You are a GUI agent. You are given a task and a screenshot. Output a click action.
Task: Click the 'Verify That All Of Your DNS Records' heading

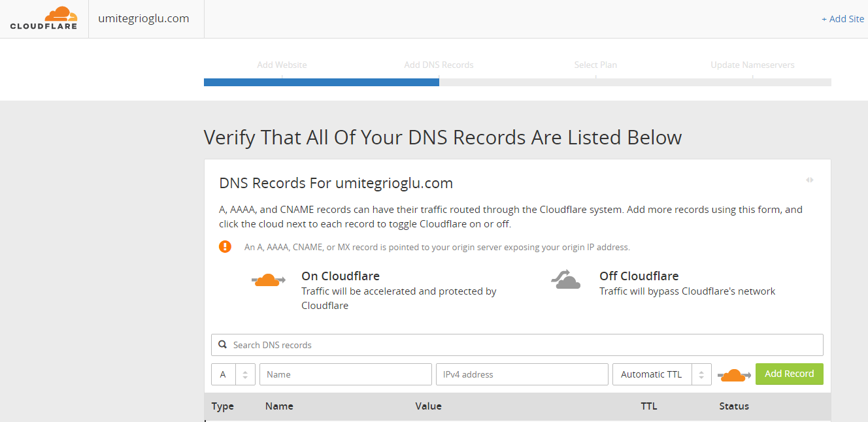click(x=442, y=137)
